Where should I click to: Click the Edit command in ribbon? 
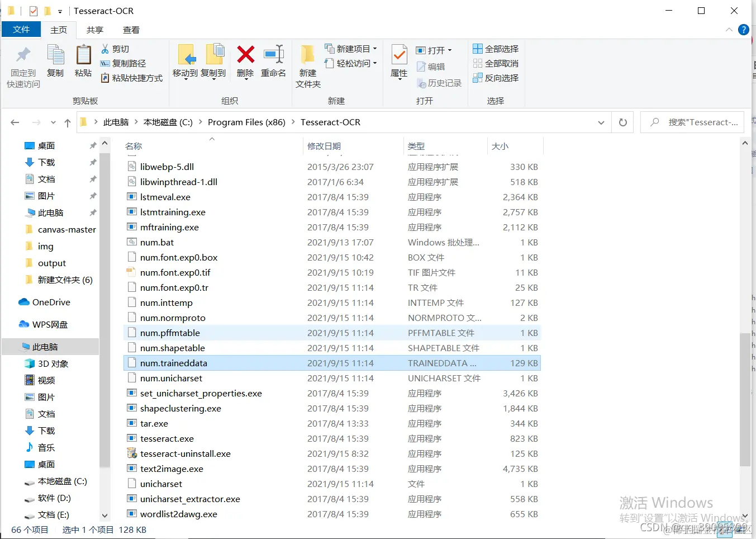(x=430, y=67)
